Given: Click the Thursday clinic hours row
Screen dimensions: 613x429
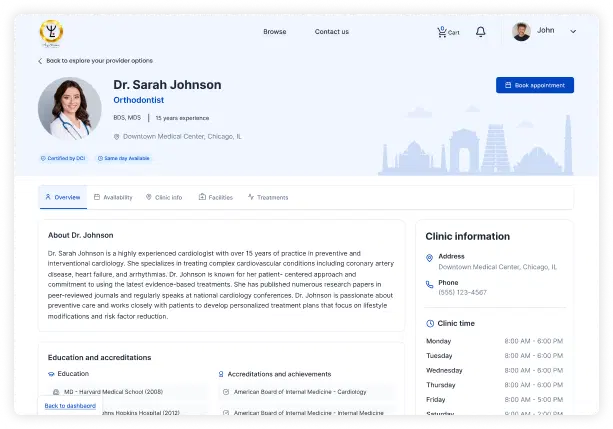Looking at the screenshot, I should (x=494, y=385).
